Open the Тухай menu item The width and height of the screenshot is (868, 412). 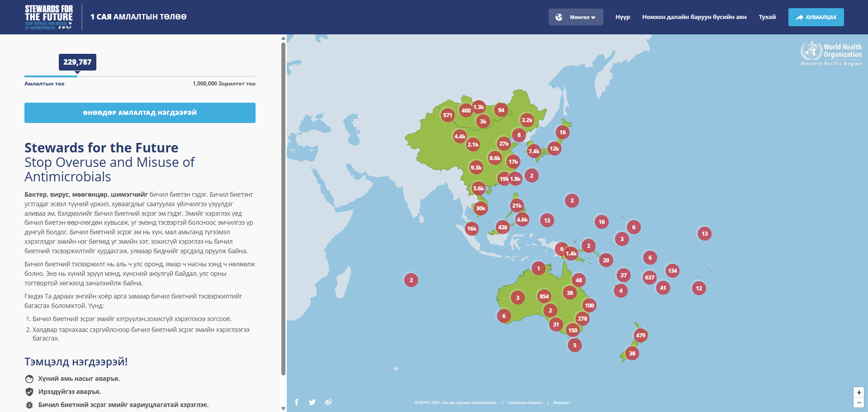(x=767, y=17)
